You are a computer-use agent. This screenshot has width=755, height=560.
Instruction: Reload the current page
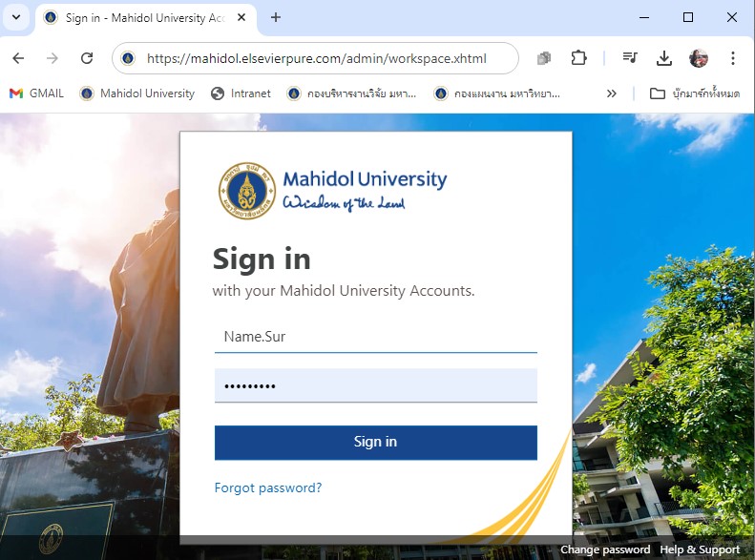pos(87,59)
